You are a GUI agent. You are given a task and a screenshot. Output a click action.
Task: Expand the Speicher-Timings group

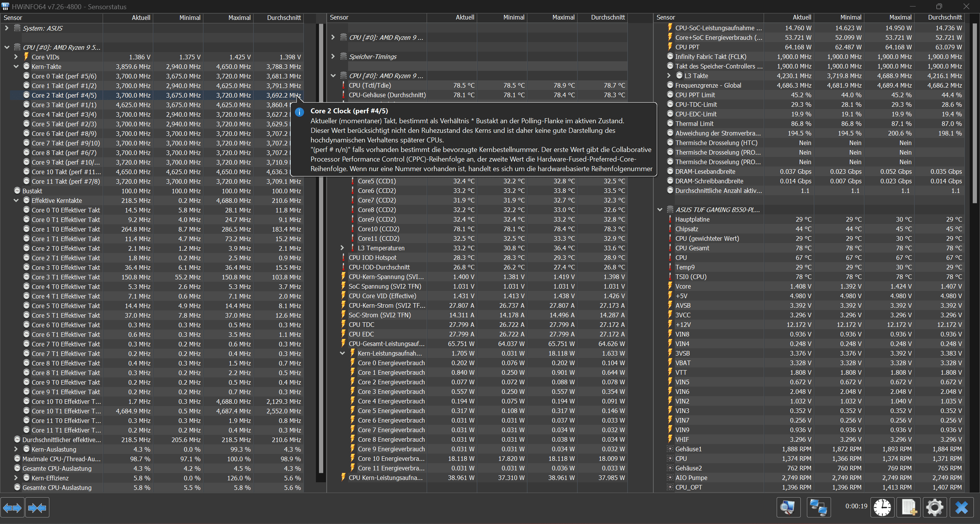pyautogui.click(x=333, y=56)
